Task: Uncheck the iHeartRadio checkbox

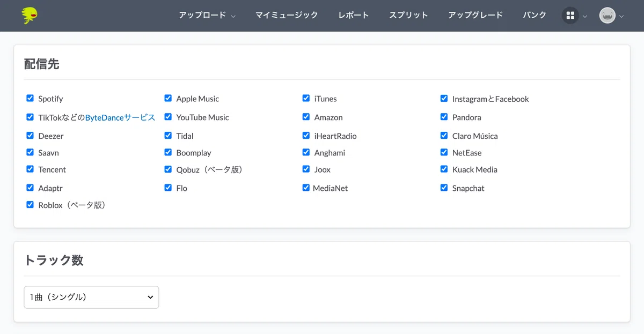Action: point(306,135)
